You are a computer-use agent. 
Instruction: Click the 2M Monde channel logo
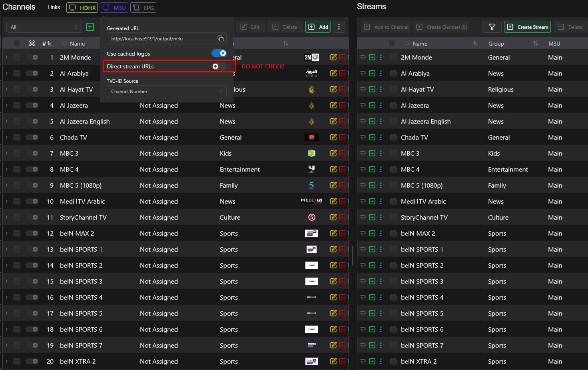coord(311,57)
